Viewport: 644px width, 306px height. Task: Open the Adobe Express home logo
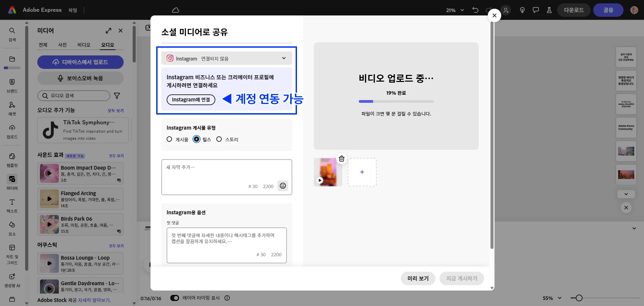click(x=12, y=10)
